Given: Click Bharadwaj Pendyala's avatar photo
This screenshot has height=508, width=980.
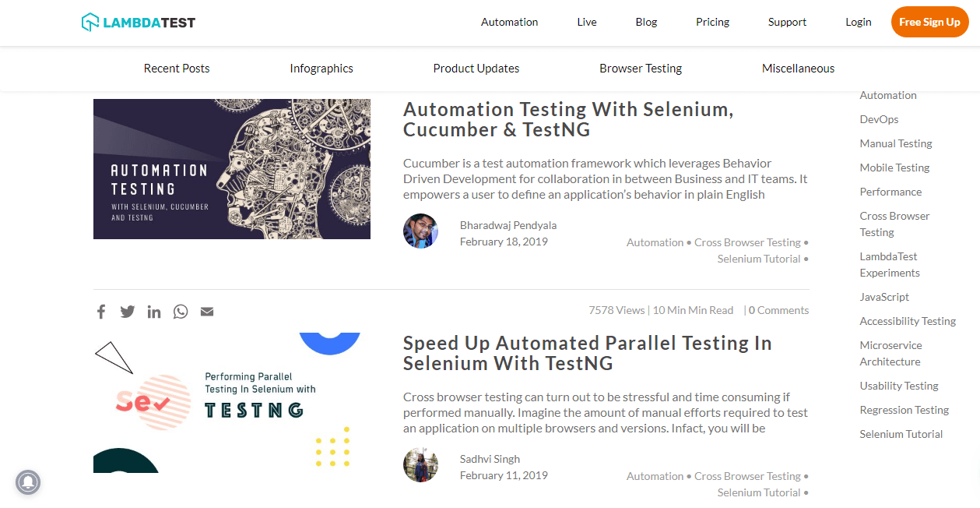Looking at the screenshot, I should tap(420, 231).
